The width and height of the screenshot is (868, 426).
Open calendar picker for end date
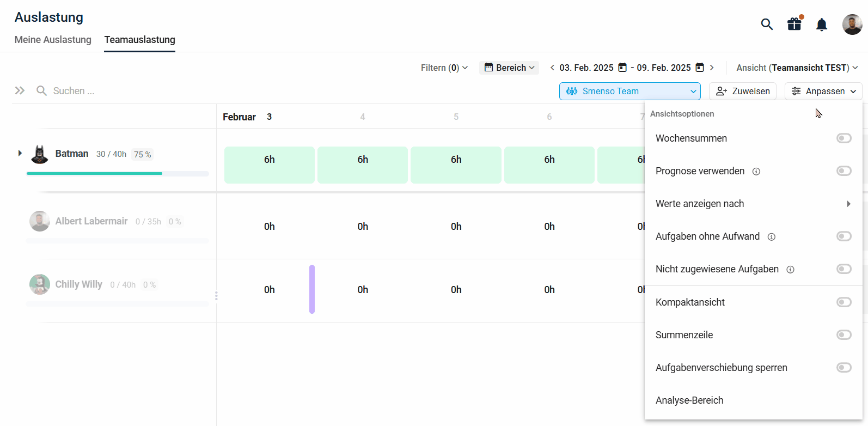pos(700,68)
